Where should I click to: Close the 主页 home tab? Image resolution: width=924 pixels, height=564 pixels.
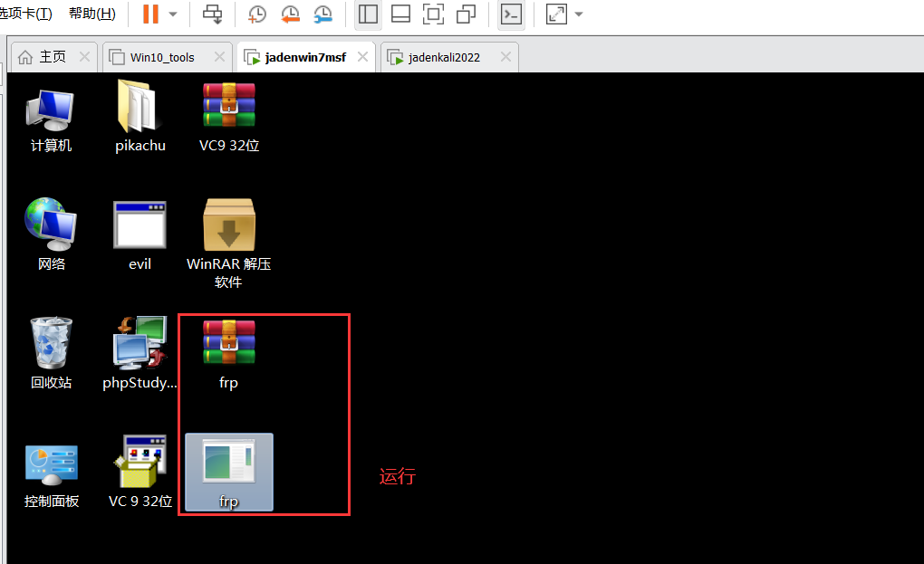tap(84, 57)
